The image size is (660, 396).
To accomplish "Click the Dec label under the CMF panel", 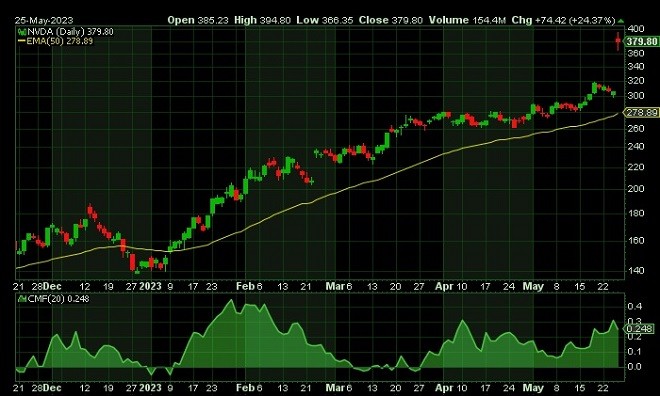I will [x=52, y=388].
